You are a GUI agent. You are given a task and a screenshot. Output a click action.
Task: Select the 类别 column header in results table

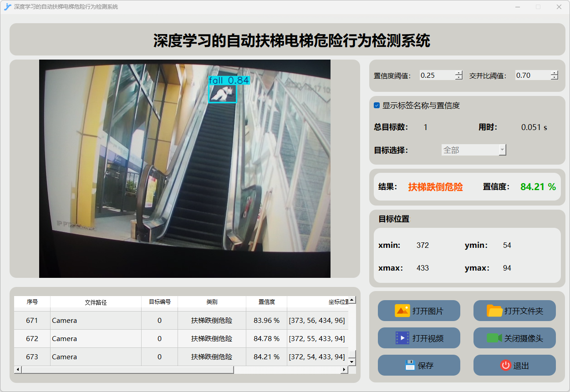(212, 302)
